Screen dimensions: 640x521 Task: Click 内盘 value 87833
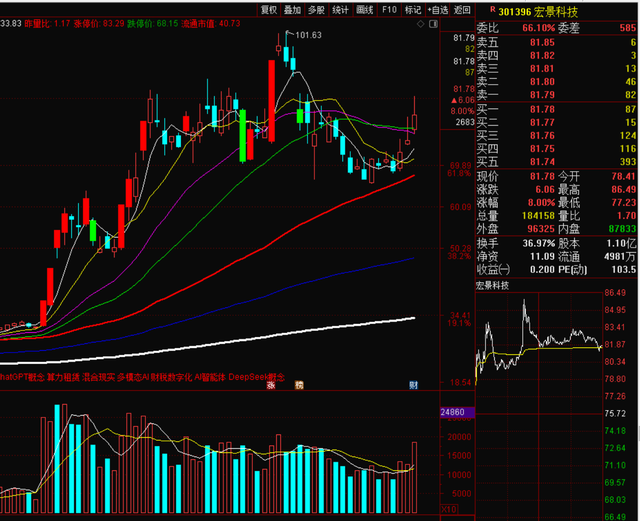pos(623,229)
